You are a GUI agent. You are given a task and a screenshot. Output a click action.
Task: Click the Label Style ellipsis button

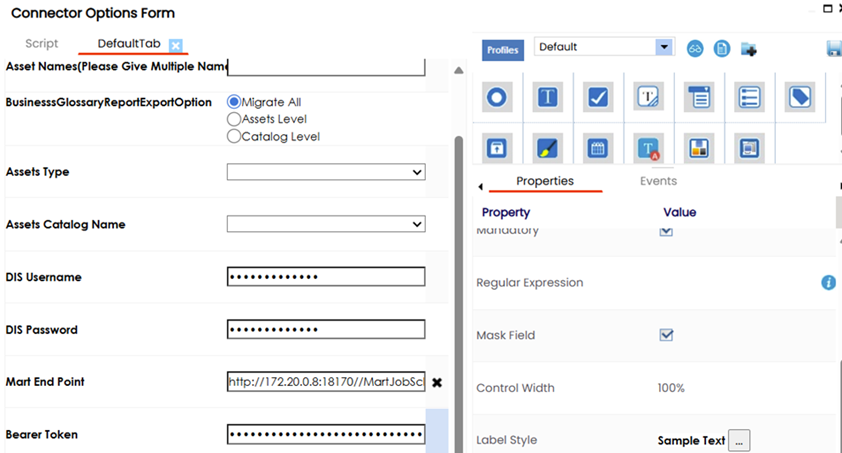(x=738, y=440)
